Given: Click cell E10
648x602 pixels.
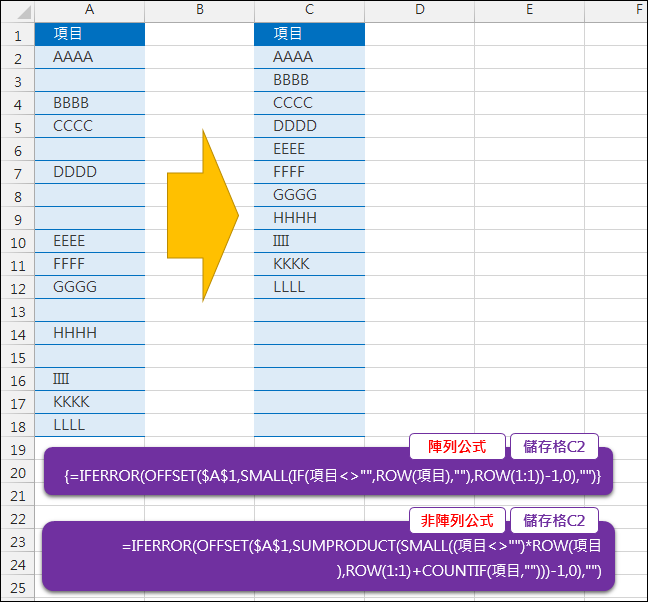Looking at the screenshot, I should pos(529,241).
